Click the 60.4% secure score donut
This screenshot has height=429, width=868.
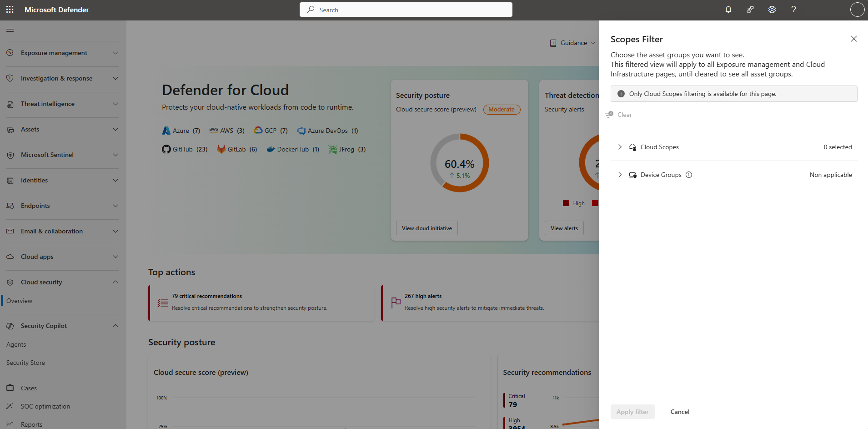point(460,163)
